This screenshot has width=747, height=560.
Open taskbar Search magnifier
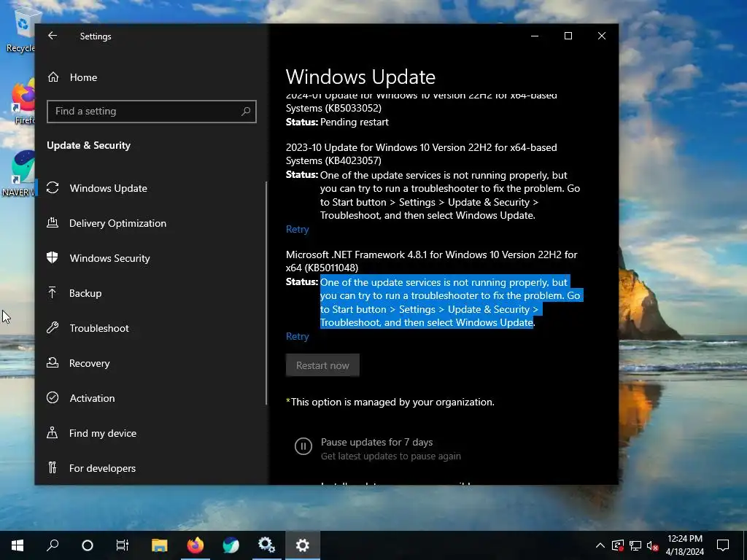53,545
